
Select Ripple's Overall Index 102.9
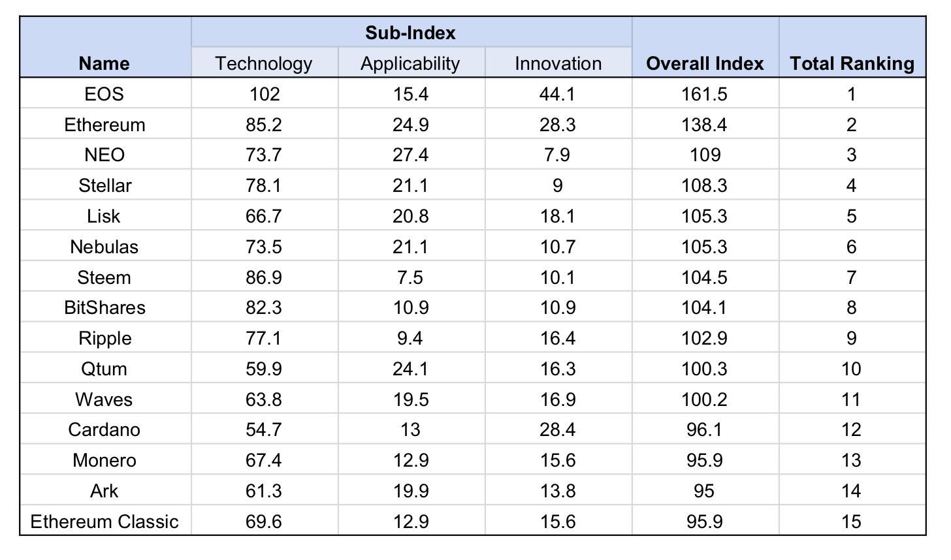[705, 338]
